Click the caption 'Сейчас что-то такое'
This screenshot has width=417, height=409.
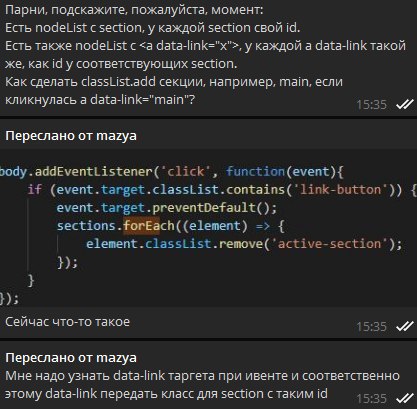click(x=68, y=322)
